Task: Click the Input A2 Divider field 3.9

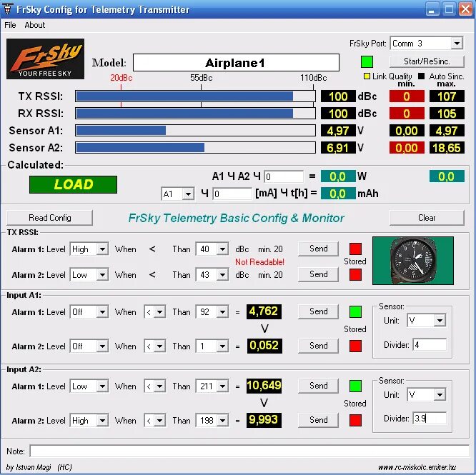Action: [x=430, y=419]
